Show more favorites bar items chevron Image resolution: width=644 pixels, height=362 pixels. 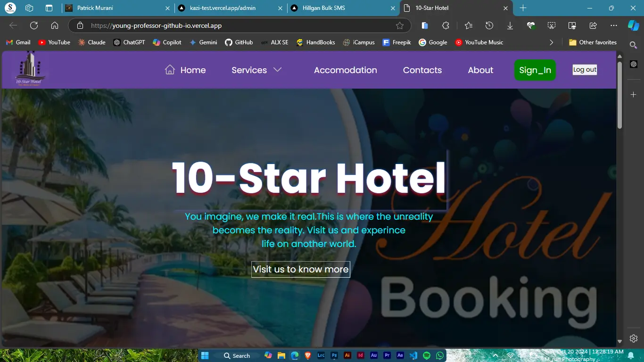click(552, 42)
